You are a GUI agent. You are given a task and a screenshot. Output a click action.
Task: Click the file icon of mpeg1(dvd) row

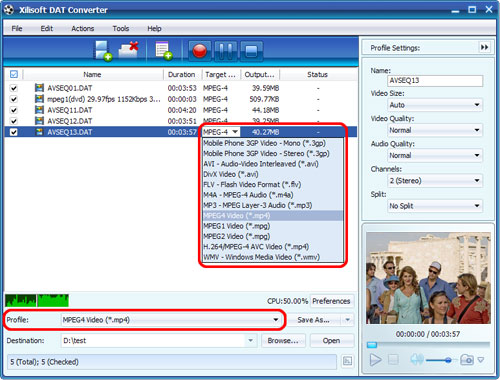[39, 99]
